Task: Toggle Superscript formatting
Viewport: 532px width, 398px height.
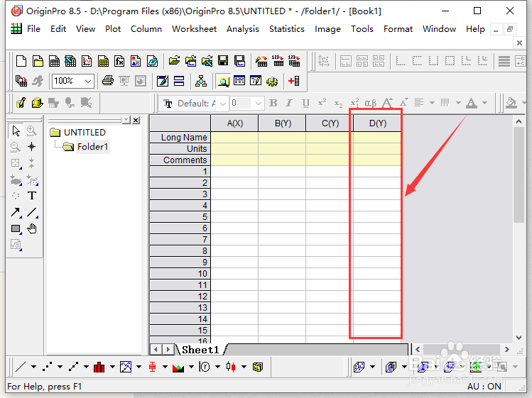Action: coord(322,103)
